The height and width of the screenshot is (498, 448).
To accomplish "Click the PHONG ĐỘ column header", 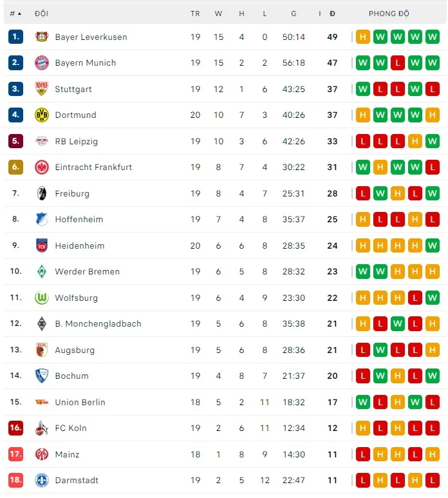I will point(389,14).
